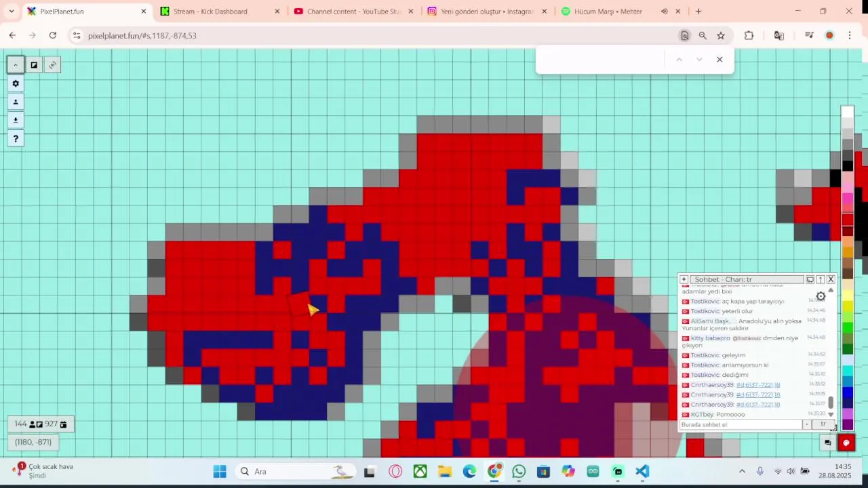Go to next find result arrow
This screenshot has height=488, width=868.
click(x=699, y=60)
